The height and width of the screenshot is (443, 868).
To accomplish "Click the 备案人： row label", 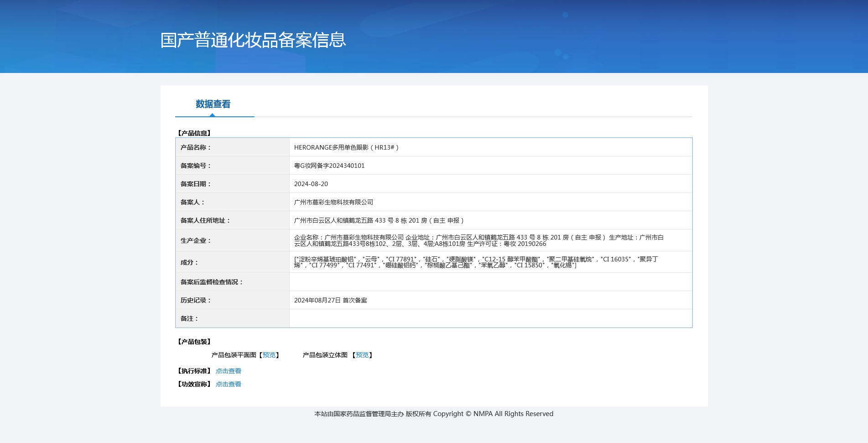I will tap(192, 202).
